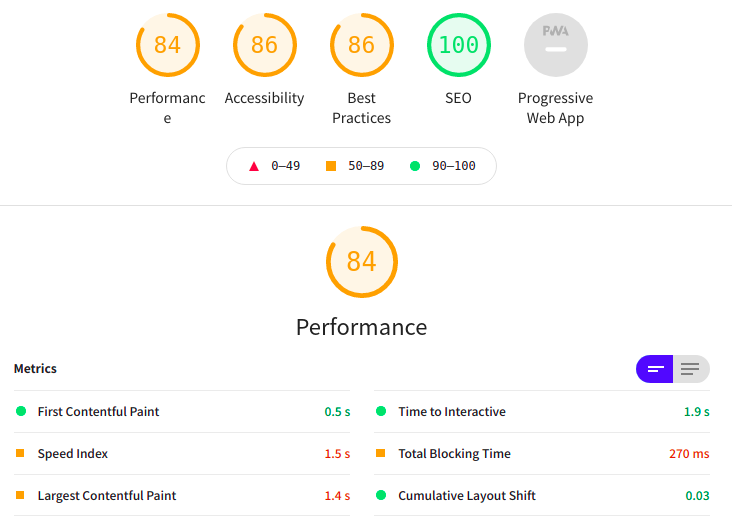Switch metrics to expanded description view
This screenshot has height=523, width=732.
pyautogui.click(x=691, y=369)
